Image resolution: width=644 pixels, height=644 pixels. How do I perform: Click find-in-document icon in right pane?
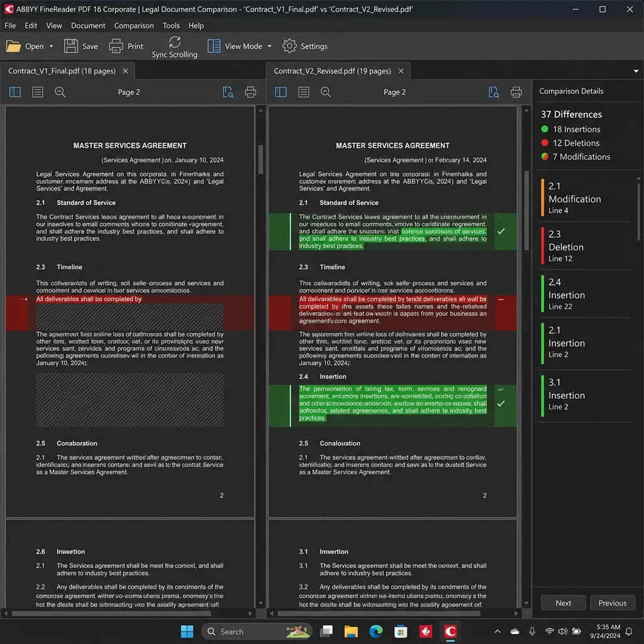pos(494,92)
